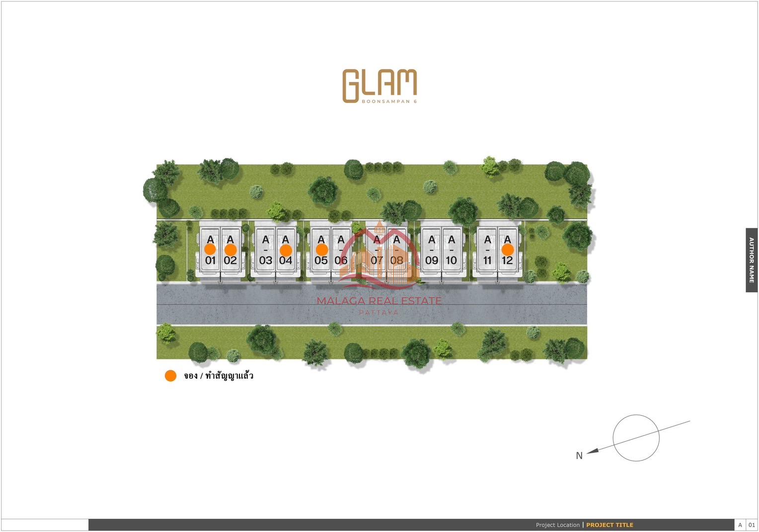
Task: Click the GLAM Boonsampan 6 logo
Action: pos(379,86)
